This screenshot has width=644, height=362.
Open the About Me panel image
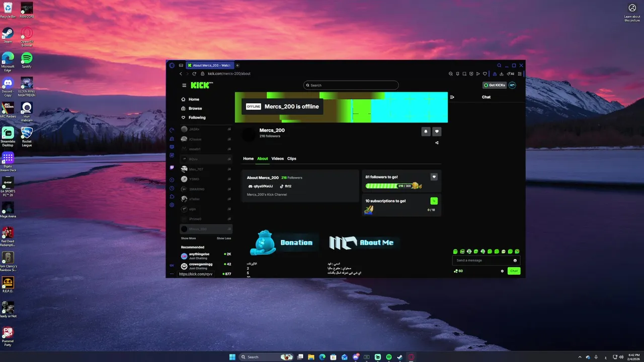tap(363, 242)
